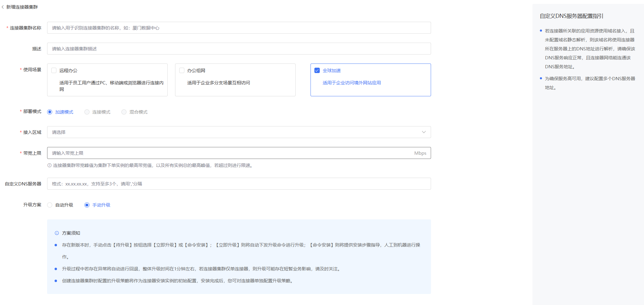This screenshot has width=644, height=305.
Task: Click the 办公组网 label
Action: click(x=196, y=71)
